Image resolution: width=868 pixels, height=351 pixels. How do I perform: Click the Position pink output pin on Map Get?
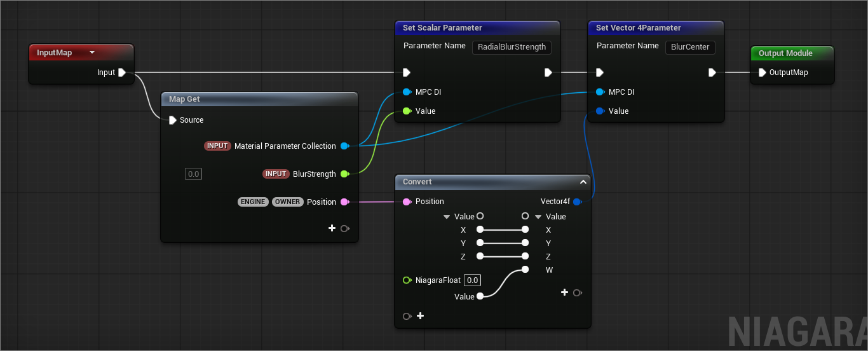344,202
